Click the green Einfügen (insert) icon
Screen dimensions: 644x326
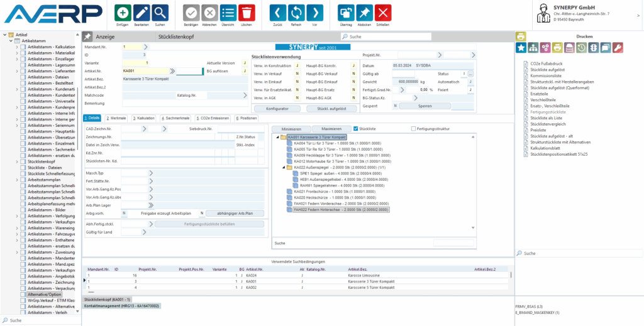pos(123,12)
